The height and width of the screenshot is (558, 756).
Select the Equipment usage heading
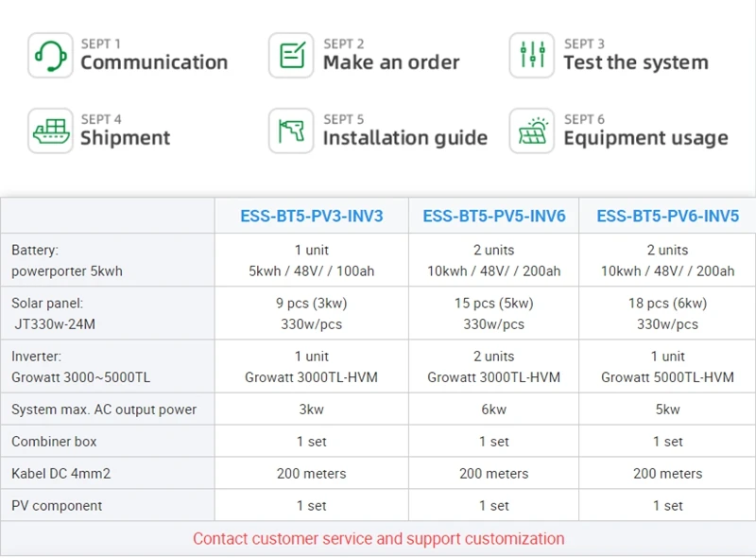click(x=645, y=138)
